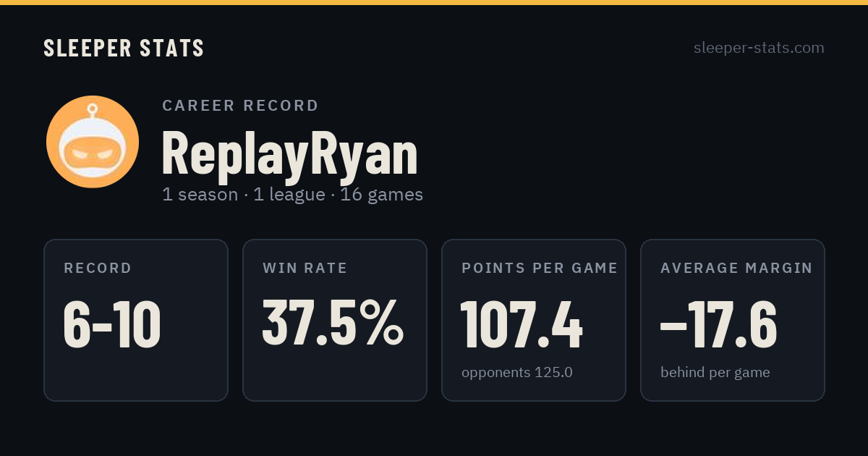Click the RECORD card label
This screenshot has width=868, height=456.
coord(98,269)
